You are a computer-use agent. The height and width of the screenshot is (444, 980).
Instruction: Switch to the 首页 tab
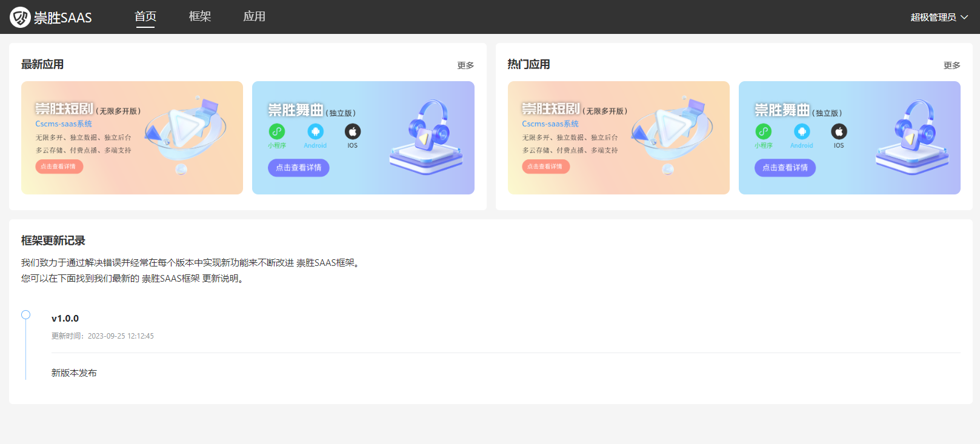(x=145, y=16)
